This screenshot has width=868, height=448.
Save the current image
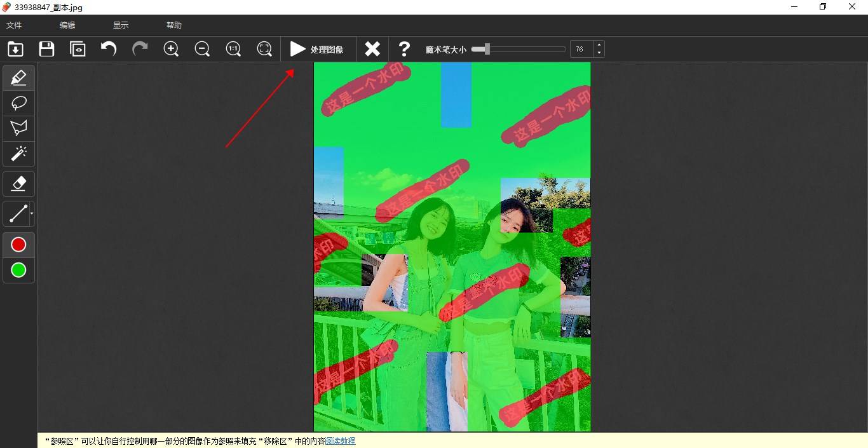click(x=46, y=49)
